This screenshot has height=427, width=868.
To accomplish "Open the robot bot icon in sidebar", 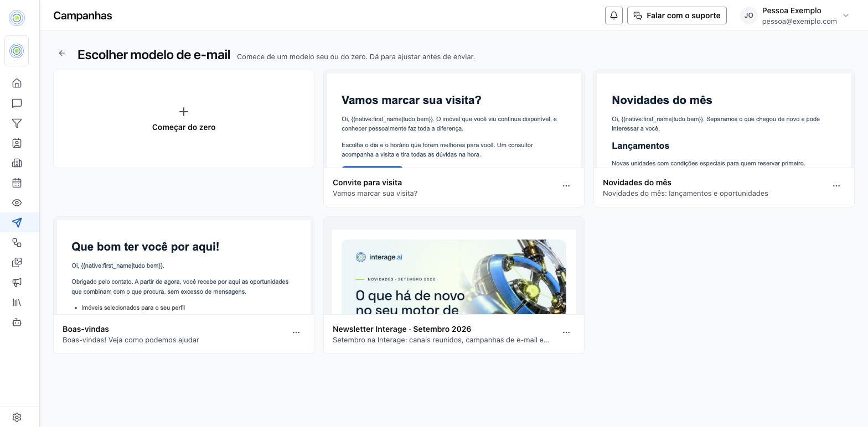I will pyautogui.click(x=17, y=322).
